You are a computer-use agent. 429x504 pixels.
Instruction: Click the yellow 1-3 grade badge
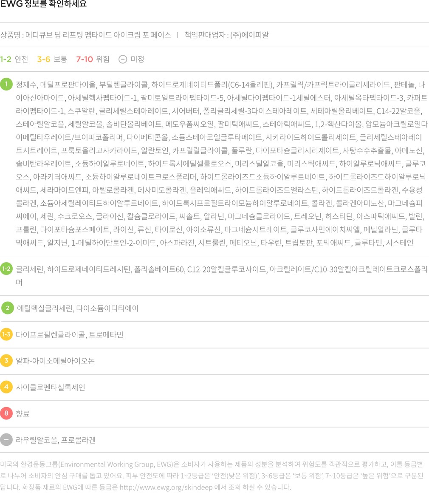tap(6, 334)
